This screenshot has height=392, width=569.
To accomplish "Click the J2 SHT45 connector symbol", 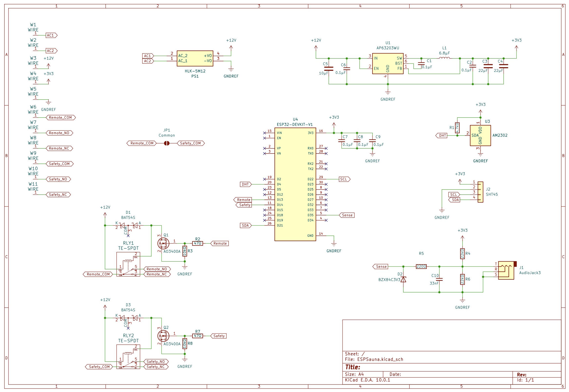I will pos(480,192).
